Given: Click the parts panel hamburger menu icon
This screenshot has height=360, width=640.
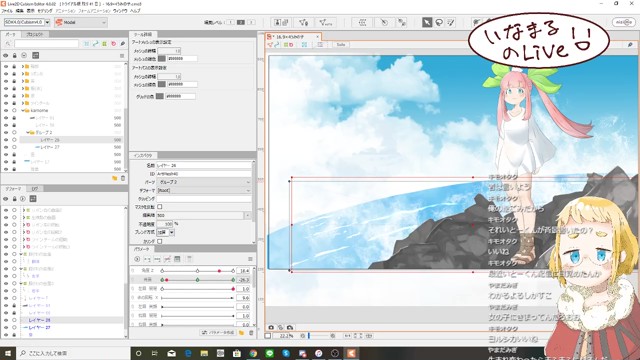Looking at the screenshot, I should pos(122,56).
